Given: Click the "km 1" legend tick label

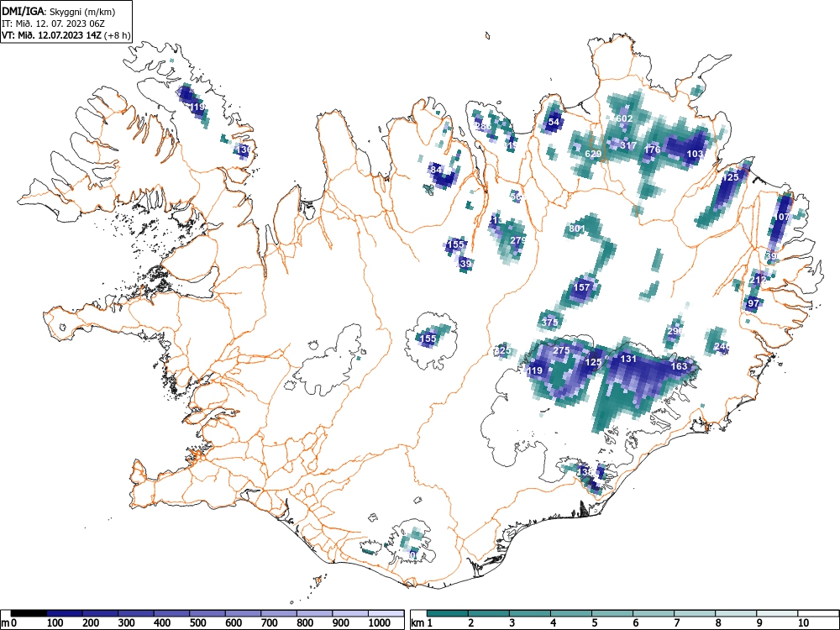Looking at the screenshot, I should coord(422,623).
